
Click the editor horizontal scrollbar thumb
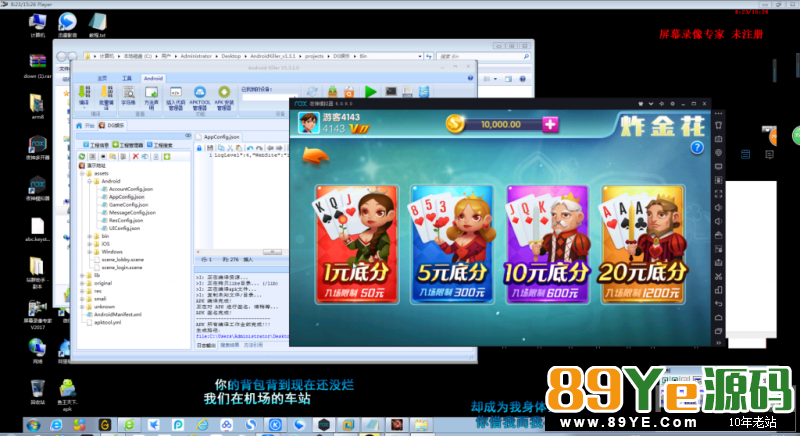(x=272, y=252)
